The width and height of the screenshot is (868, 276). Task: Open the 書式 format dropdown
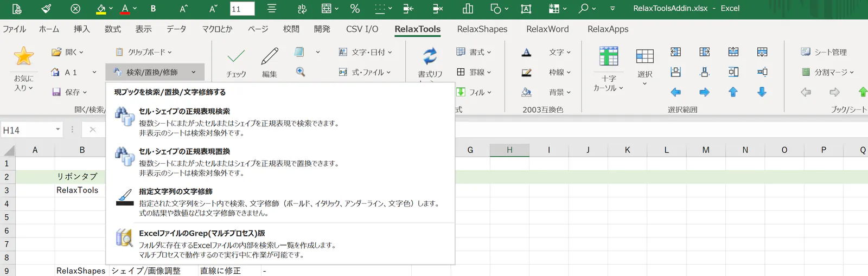474,52
